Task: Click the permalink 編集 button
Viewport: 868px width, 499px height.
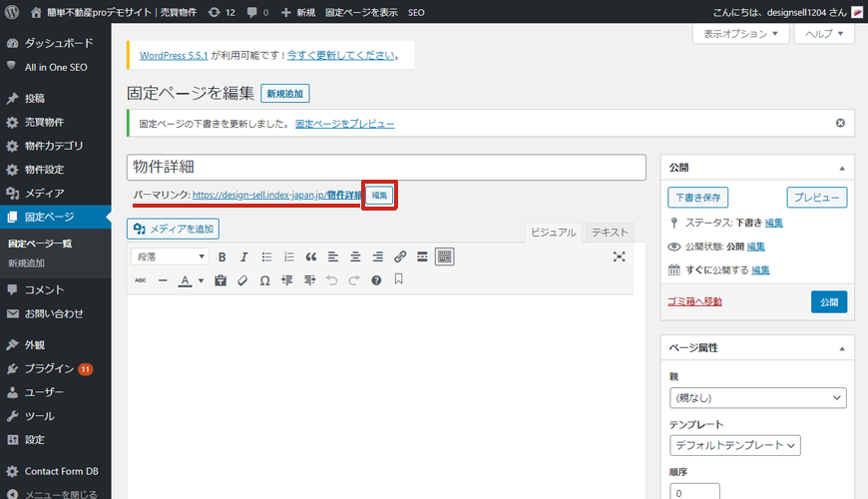Action: [x=379, y=195]
